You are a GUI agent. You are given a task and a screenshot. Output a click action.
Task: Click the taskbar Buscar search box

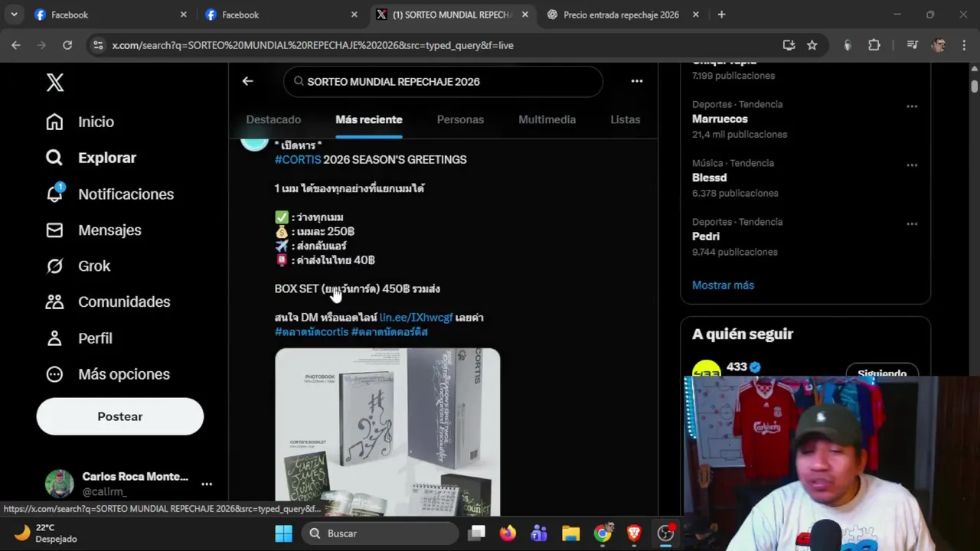(x=381, y=533)
